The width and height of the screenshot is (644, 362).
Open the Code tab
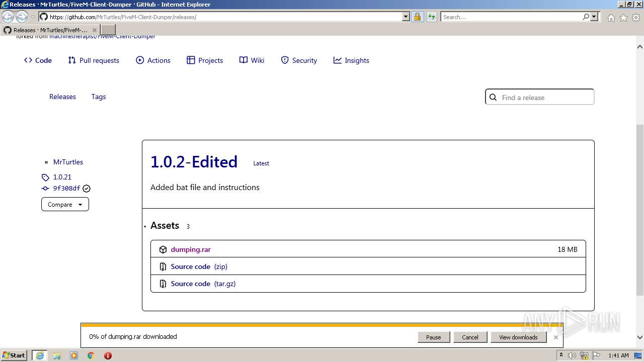coord(38,60)
